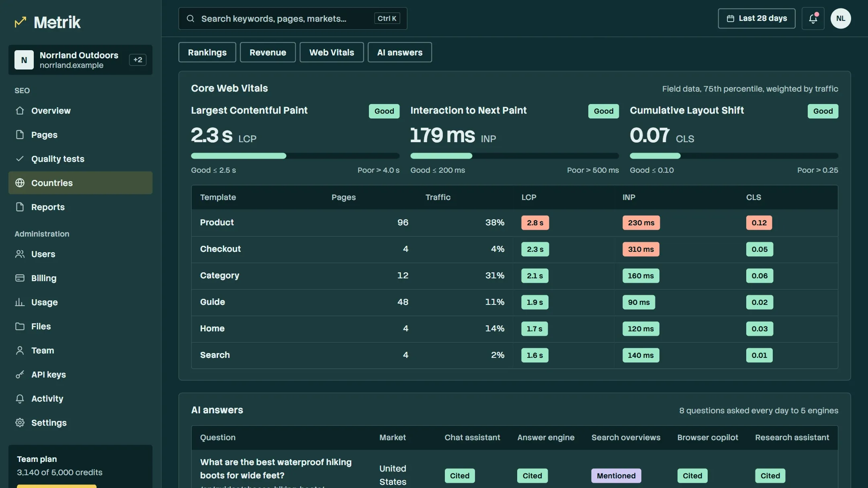Click the Team plan credits card
Viewport: 868px width, 488px height.
(x=80, y=466)
